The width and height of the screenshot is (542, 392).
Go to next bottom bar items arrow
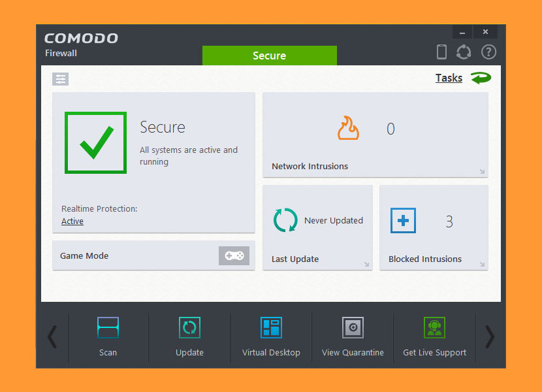[x=490, y=336]
